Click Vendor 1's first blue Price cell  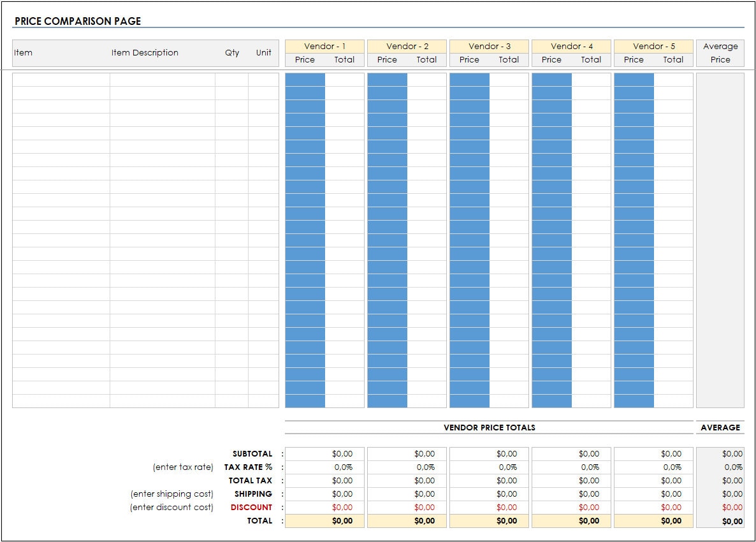(306, 78)
